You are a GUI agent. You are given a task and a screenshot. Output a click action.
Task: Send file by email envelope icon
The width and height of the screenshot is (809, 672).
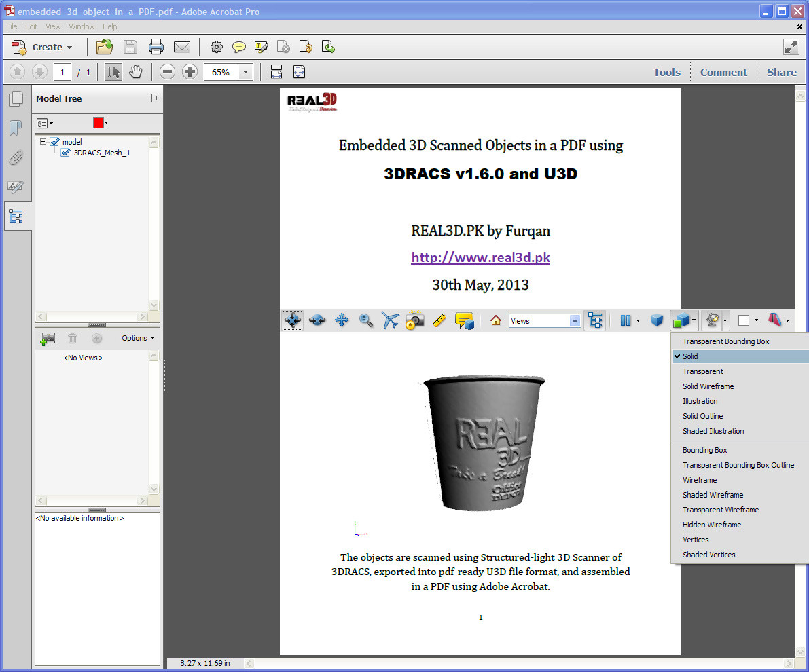click(181, 47)
